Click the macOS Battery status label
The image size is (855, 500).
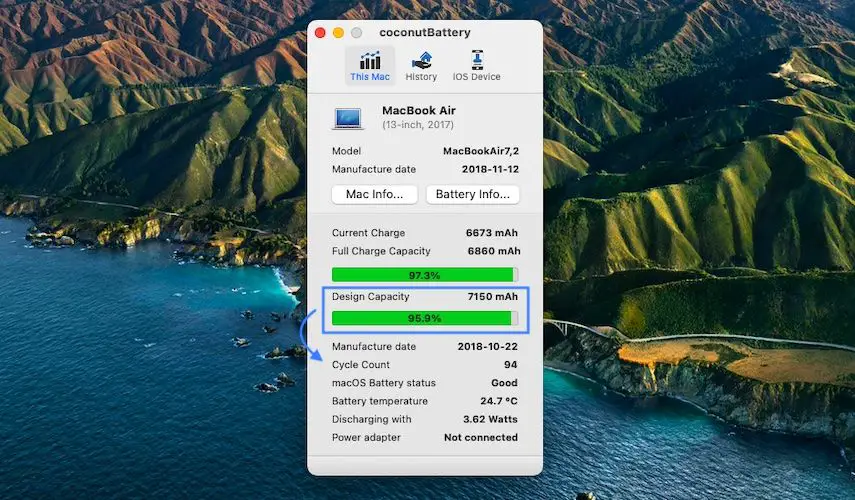[x=384, y=383]
